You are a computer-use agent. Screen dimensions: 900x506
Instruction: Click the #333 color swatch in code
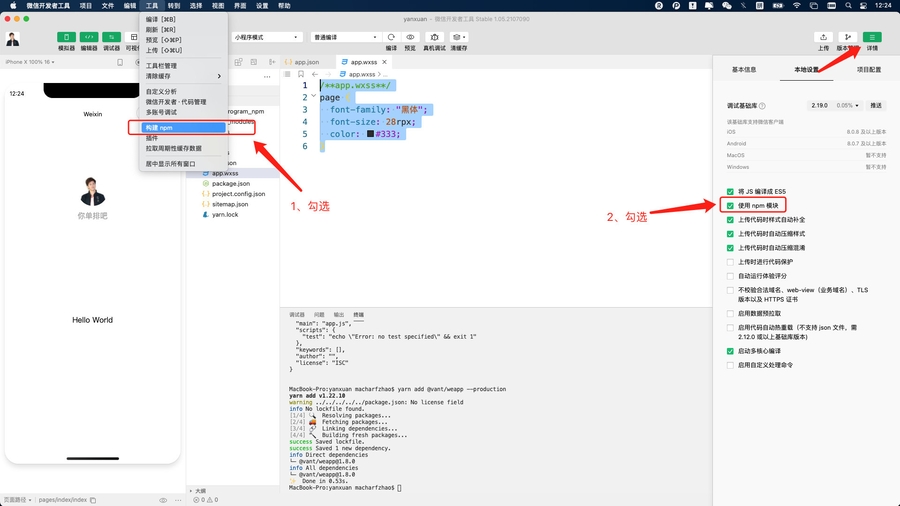[371, 134]
